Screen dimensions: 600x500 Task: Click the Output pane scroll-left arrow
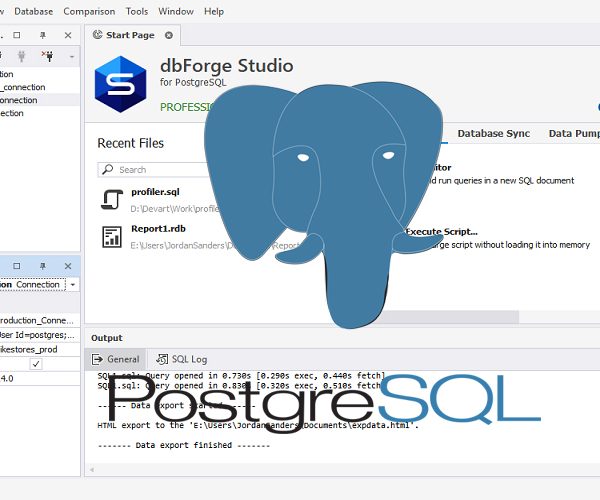click(x=91, y=470)
